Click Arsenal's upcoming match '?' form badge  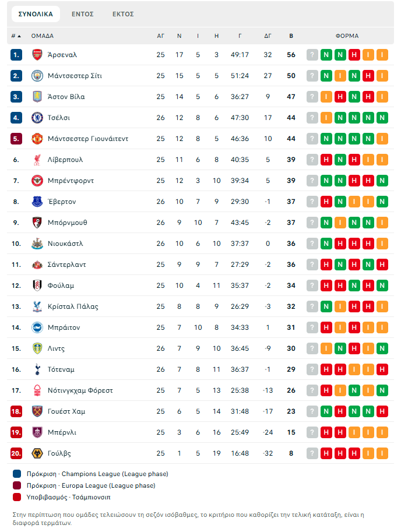tap(312, 55)
